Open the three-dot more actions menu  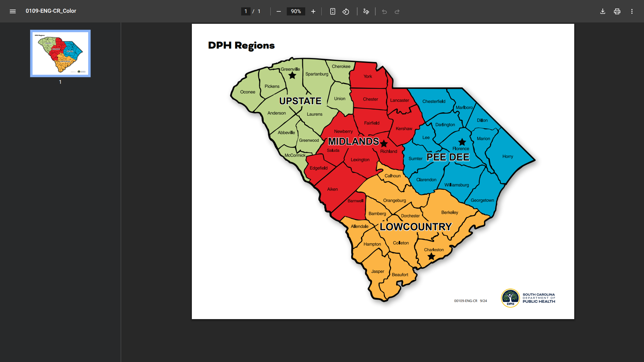632,11
